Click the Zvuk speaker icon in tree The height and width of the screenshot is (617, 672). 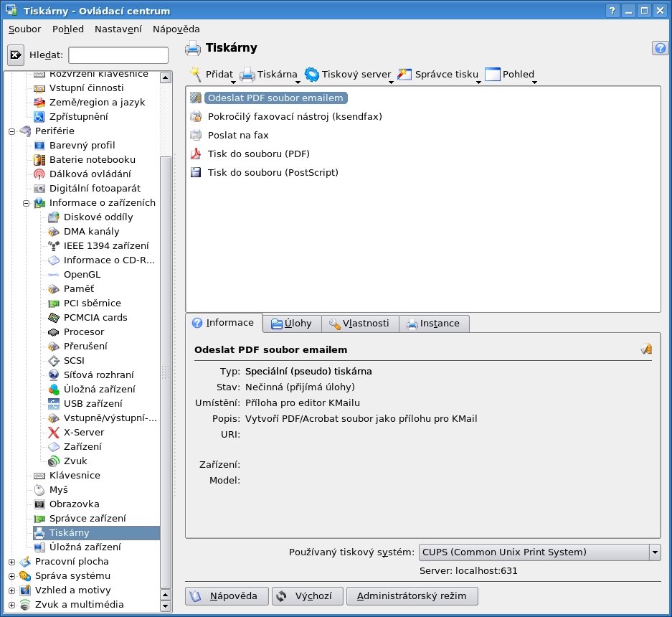(x=54, y=461)
